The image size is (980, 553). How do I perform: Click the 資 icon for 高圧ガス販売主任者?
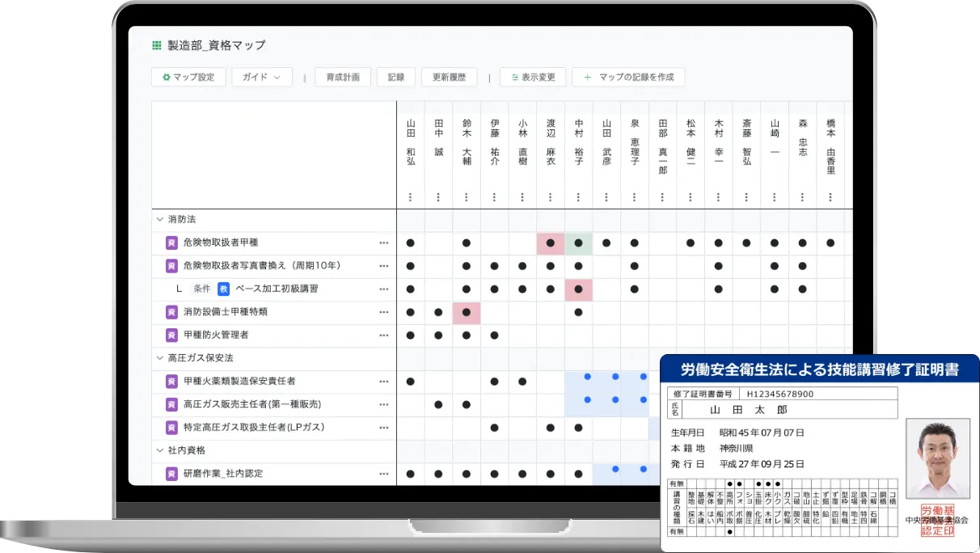(171, 404)
